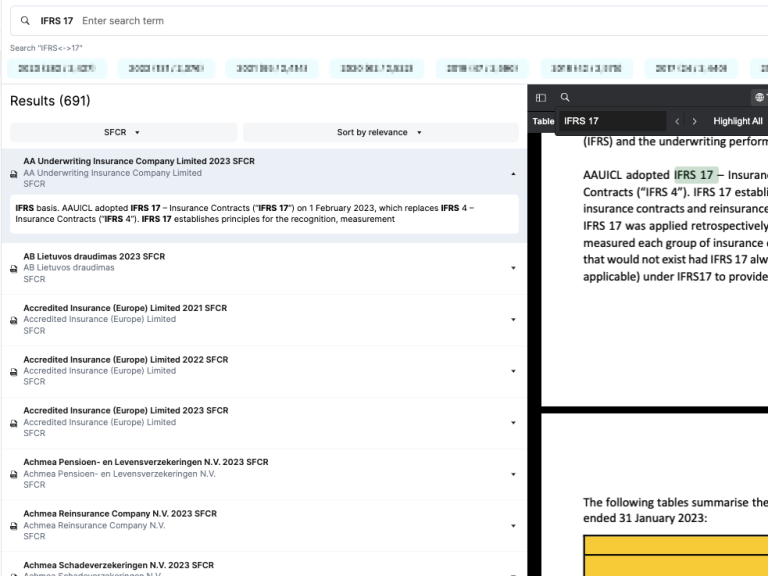Go to next find match arrow
The image size is (768, 576).
coord(694,121)
